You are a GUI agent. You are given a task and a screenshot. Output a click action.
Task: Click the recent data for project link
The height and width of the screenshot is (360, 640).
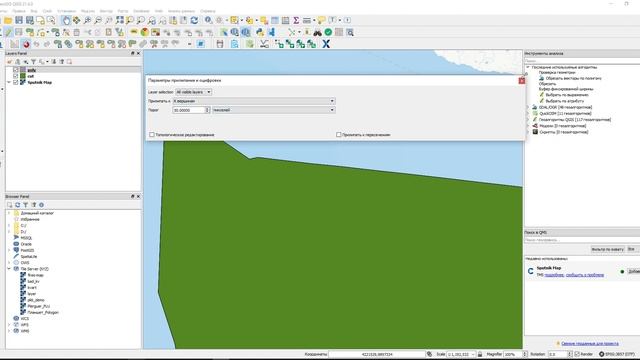pyautogui.click(x=590, y=344)
